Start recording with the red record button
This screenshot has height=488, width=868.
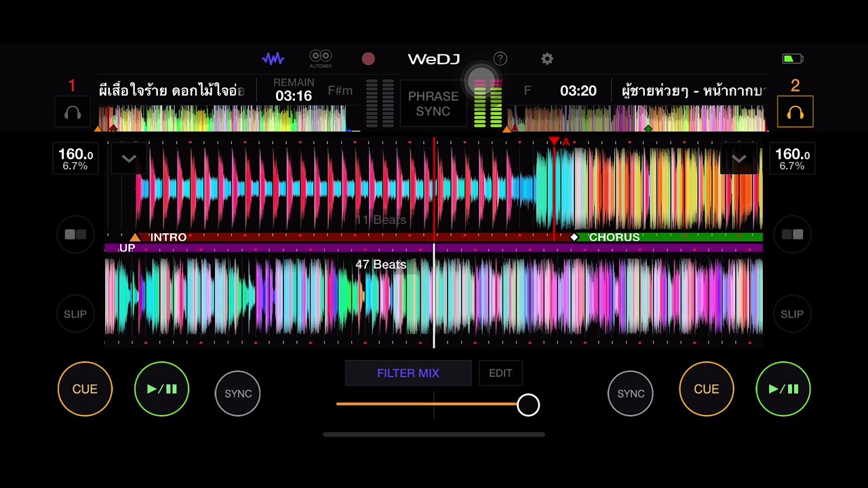pyautogui.click(x=368, y=59)
